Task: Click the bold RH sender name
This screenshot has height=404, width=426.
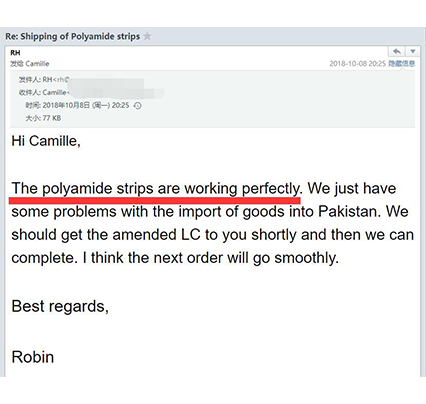Action: coord(15,53)
